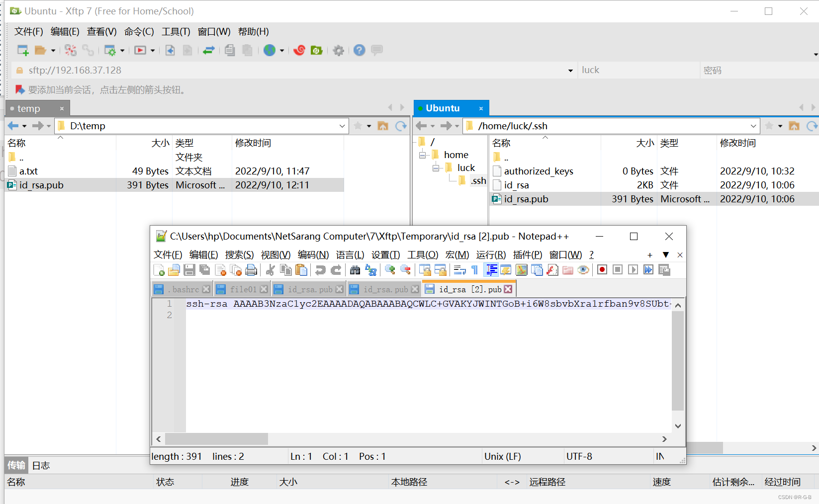Screen dimensions: 819x504
Task: Click the Notepad++ Start Recording macro icon
Action: pos(602,270)
